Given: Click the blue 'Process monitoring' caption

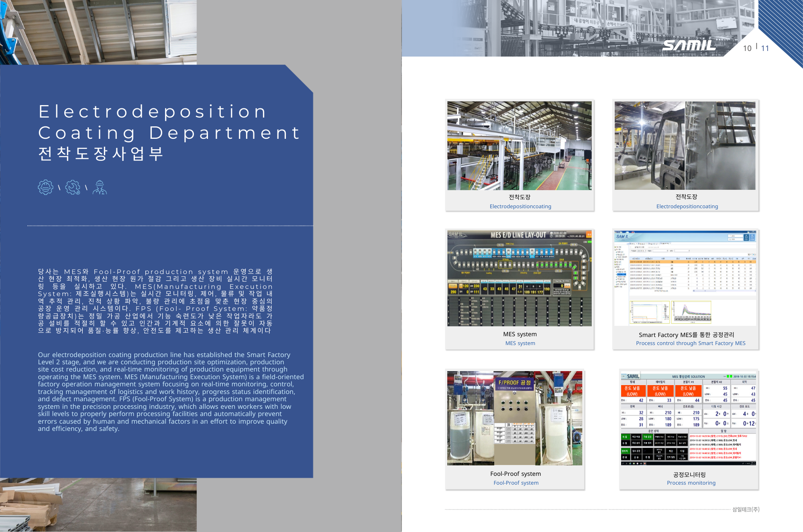Looking at the screenshot, I should click(x=691, y=483).
